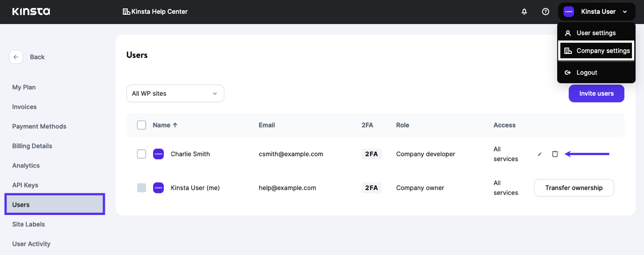Click the Role column header

[x=402, y=125]
